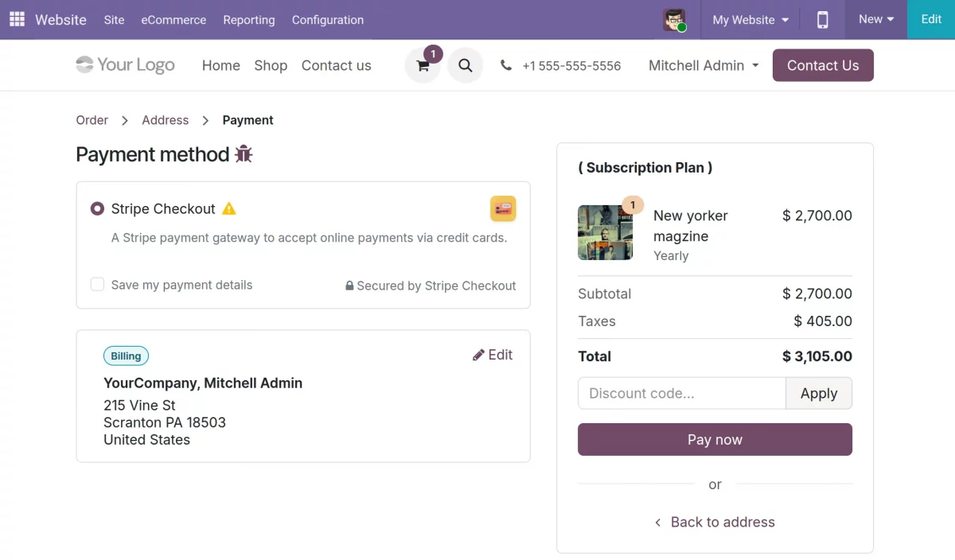Select the Stripe Checkout payment option
The image size is (955, 560).
(97, 208)
